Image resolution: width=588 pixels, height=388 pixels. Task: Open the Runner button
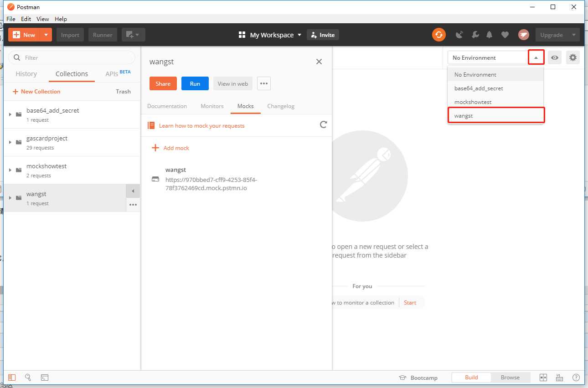coord(103,35)
